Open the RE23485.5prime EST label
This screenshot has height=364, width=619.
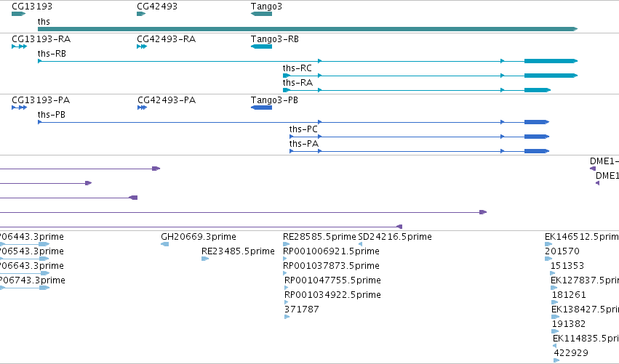(x=238, y=251)
